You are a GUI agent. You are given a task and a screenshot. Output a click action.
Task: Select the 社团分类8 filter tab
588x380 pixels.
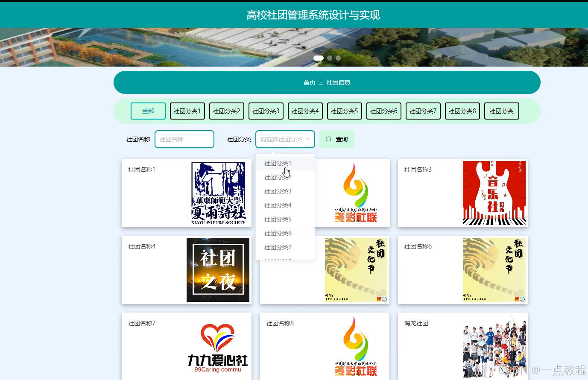pyautogui.click(x=462, y=111)
